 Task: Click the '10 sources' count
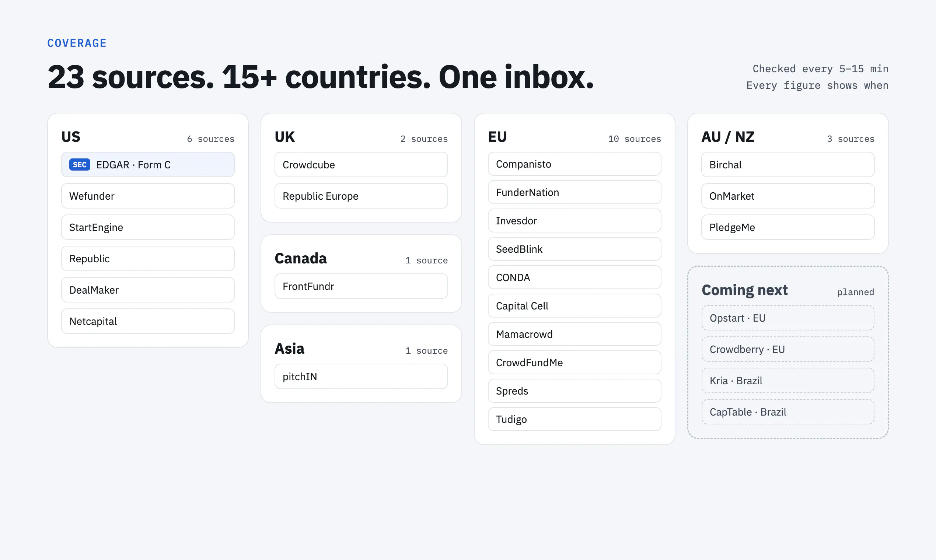[635, 139]
